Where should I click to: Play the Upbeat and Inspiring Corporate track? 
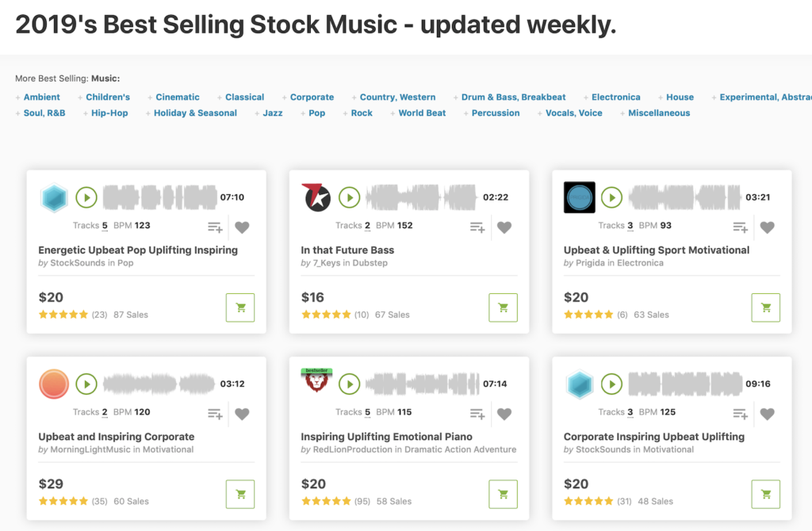(86, 384)
